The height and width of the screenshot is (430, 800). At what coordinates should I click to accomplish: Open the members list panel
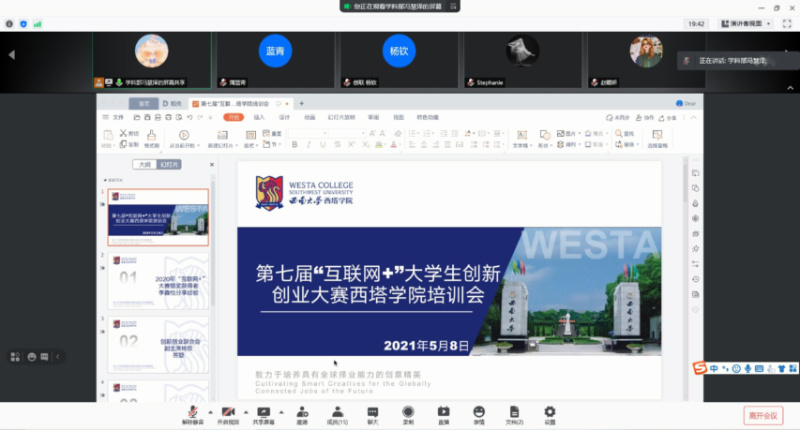click(337, 413)
